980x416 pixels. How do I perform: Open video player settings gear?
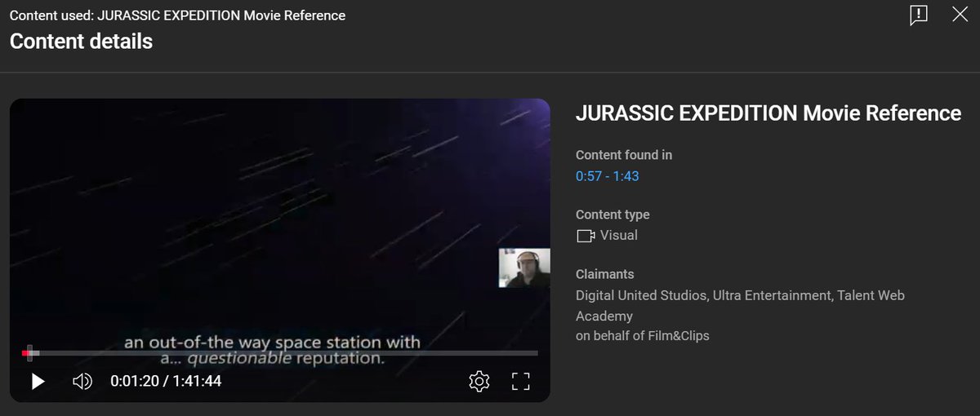479,381
